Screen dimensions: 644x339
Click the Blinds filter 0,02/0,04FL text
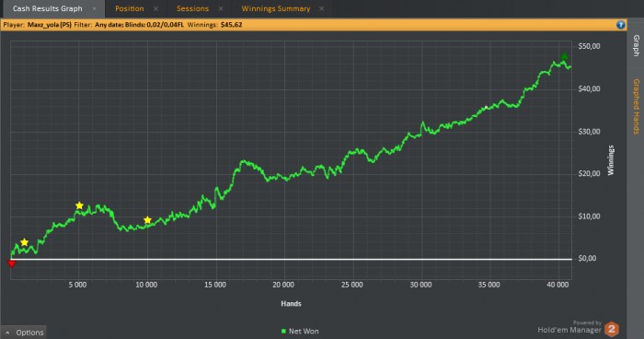pyautogui.click(x=165, y=25)
